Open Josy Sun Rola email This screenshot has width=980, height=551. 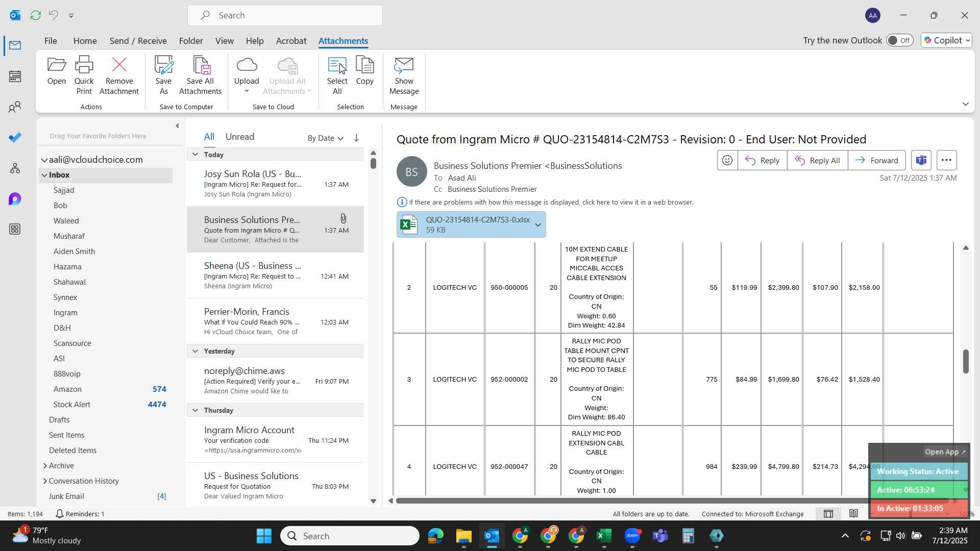pyautogui.click(x=275, y=184)
